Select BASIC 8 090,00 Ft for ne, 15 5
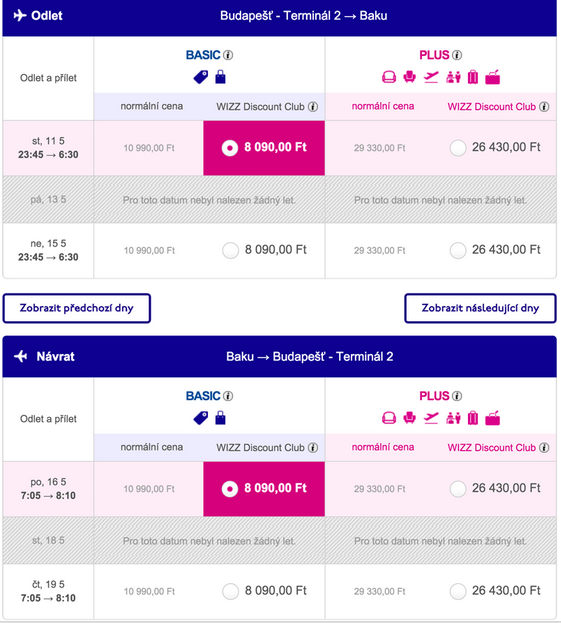The height and width of the screenshot is (623, 561). tap(230, 250)
